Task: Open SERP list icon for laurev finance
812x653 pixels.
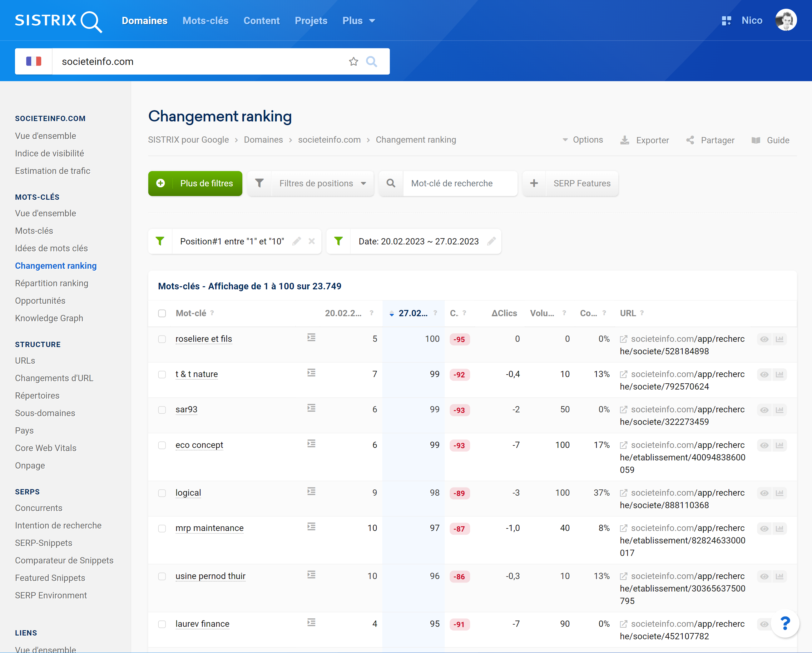Action: click(311, 623)
